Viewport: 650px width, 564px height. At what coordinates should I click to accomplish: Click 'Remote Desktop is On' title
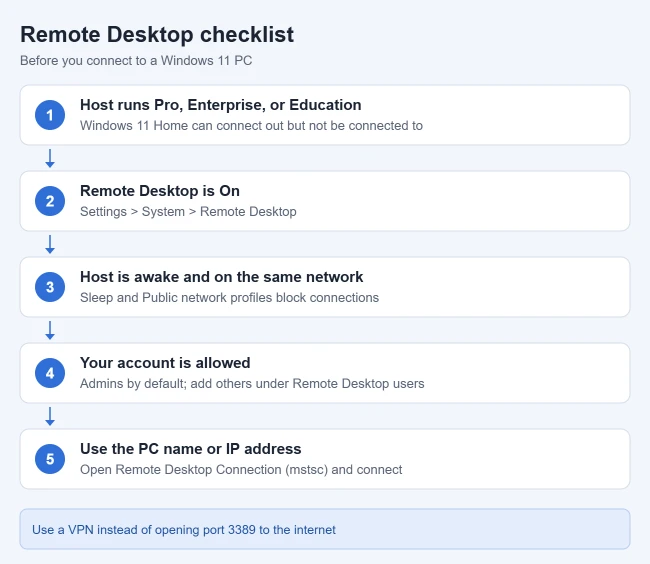160,191
